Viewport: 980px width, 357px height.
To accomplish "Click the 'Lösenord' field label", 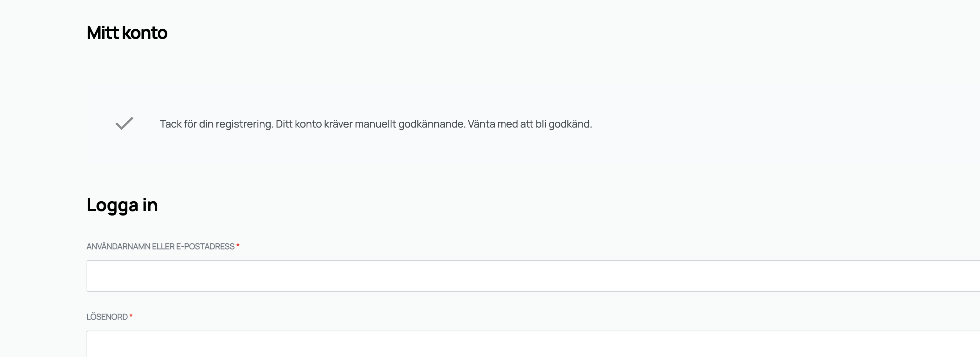I will click(x=107, y=317).
